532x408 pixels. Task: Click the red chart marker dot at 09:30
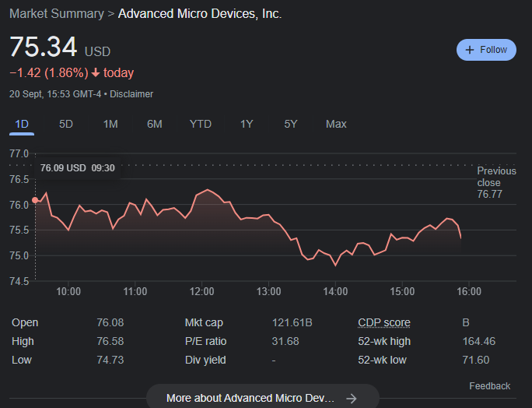[35, 200]
